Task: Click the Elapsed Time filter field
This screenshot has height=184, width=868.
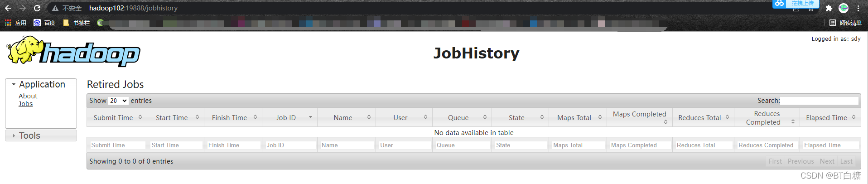Action: [830, 145]
